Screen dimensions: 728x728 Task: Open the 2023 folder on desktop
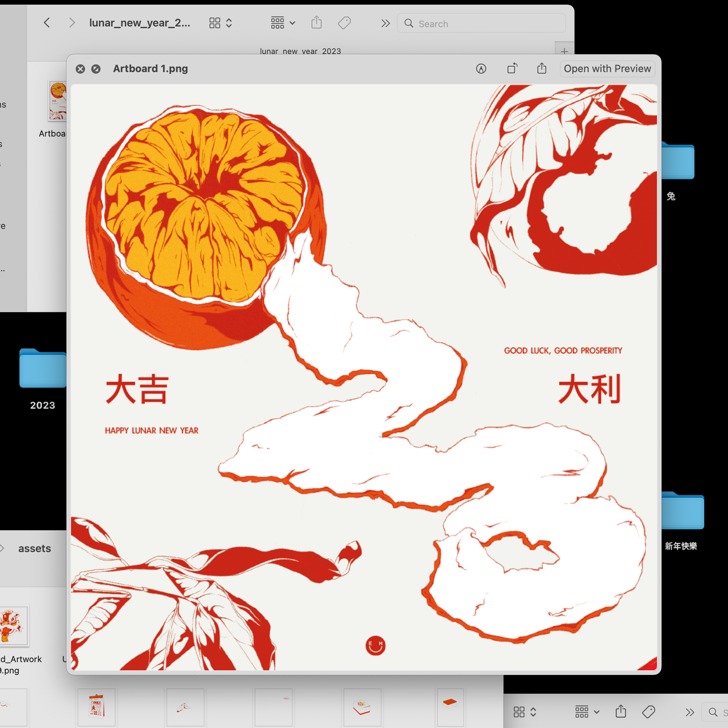point(43,368)
